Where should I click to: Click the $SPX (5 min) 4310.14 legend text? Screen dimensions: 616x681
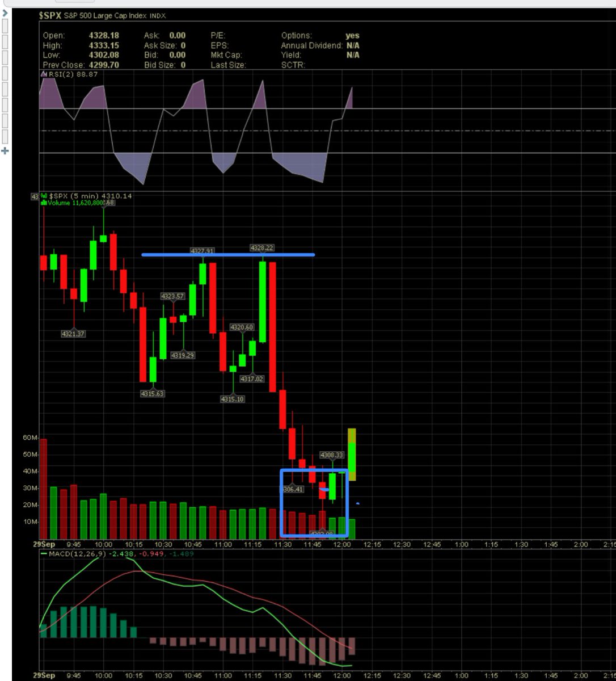(91, 196)
